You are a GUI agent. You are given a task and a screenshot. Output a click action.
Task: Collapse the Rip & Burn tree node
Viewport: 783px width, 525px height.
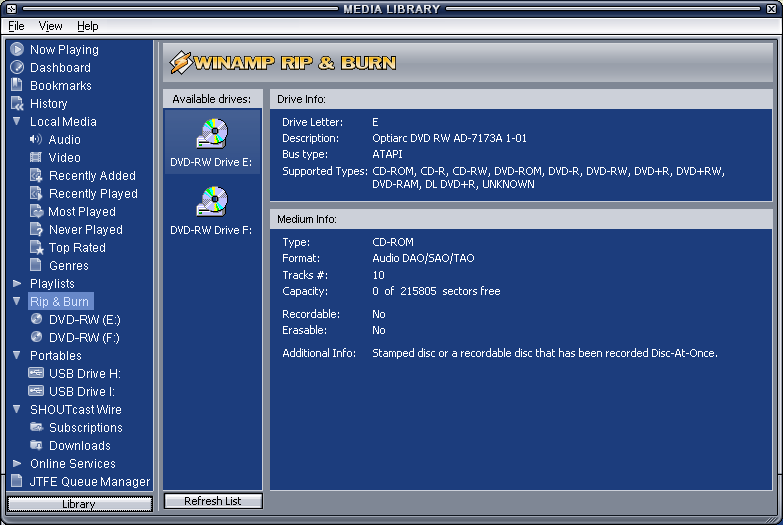(17, 301)
